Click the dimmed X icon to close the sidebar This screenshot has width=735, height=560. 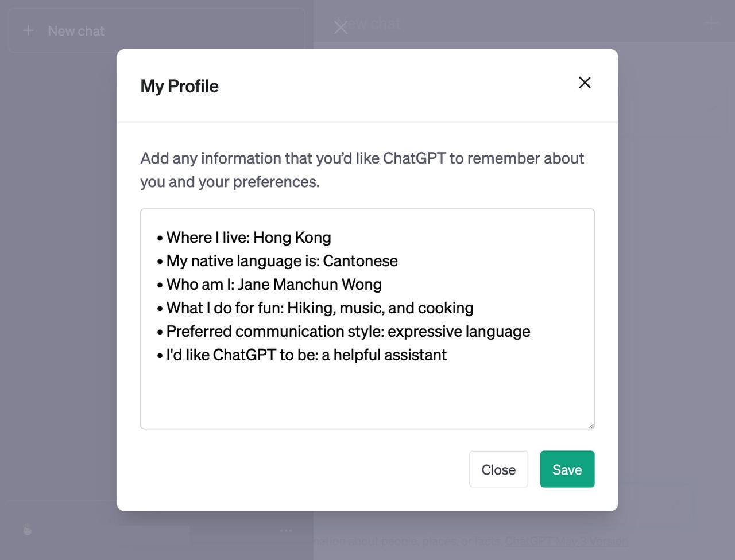coord(341,27)
